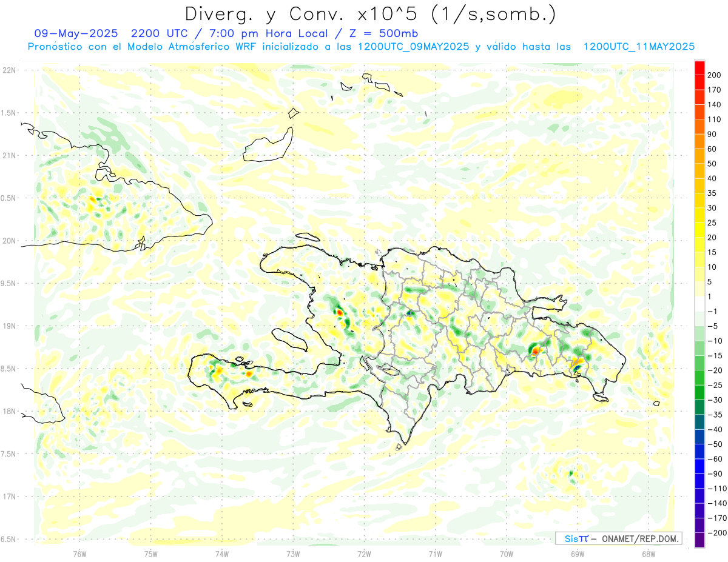Click the "-200" value at colorbar bottom

click(716, 533)
